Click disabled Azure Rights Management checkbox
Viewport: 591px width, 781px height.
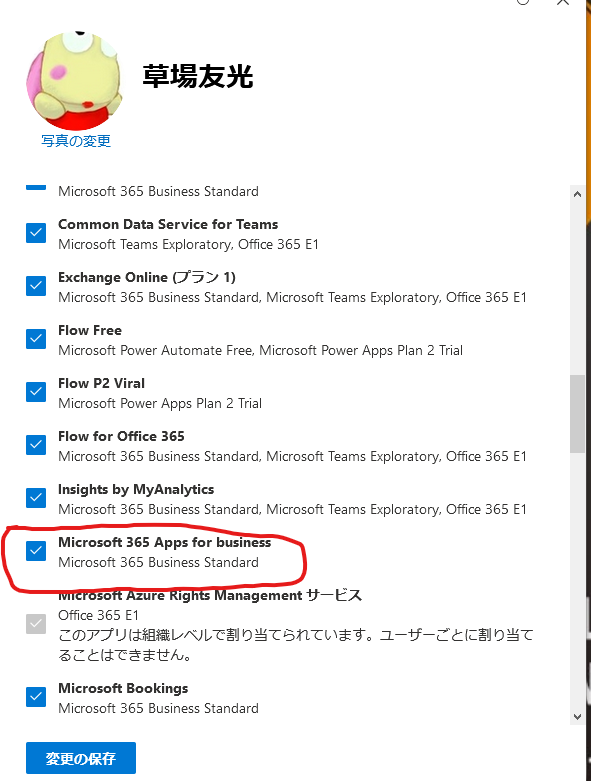click(x=36, y=624)
